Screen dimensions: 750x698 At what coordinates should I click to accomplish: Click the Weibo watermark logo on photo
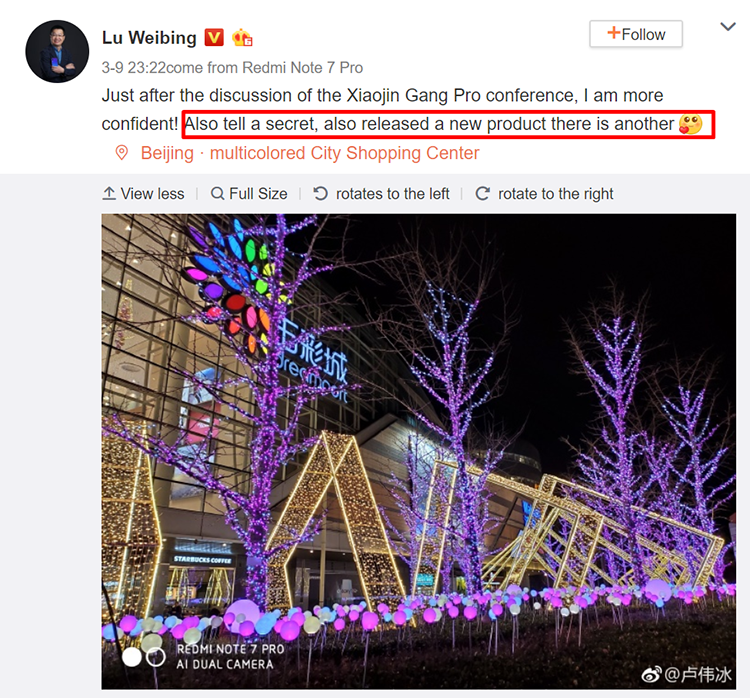point(652,675)
